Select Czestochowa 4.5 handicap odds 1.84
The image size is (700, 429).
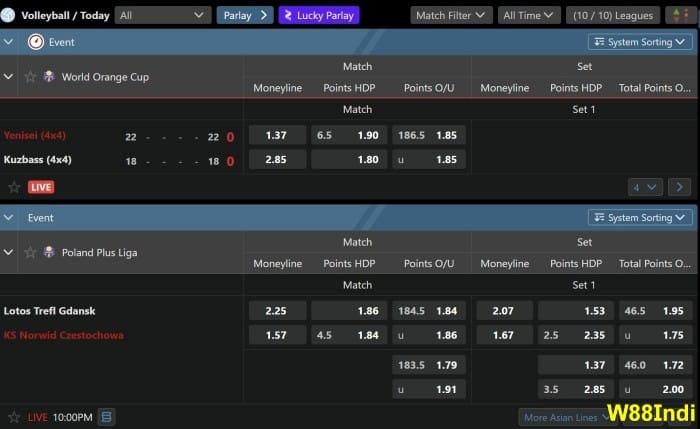[349, 335]
